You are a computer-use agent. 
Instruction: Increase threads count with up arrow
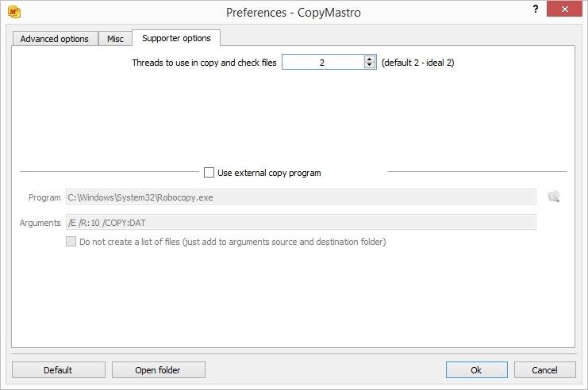click(x=370, y=59)
